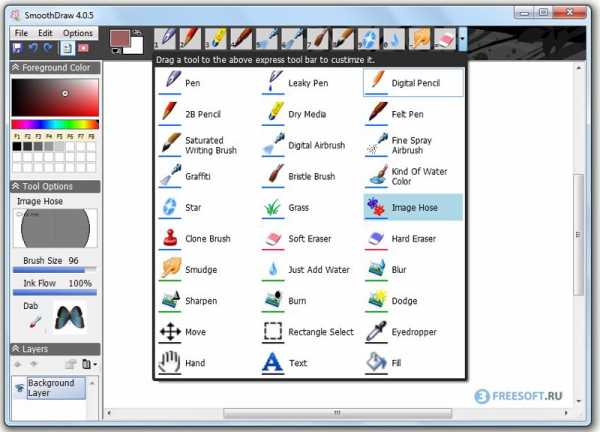Click the canvas horizontal scrollbar
Image resolution: width=600 pixels, height=432 pixels.
[337, 413]
